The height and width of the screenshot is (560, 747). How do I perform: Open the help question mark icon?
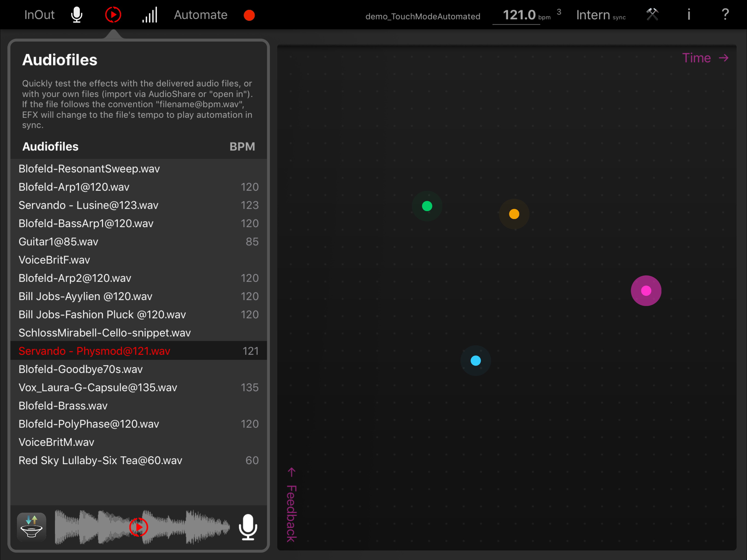tap(725, 14)
